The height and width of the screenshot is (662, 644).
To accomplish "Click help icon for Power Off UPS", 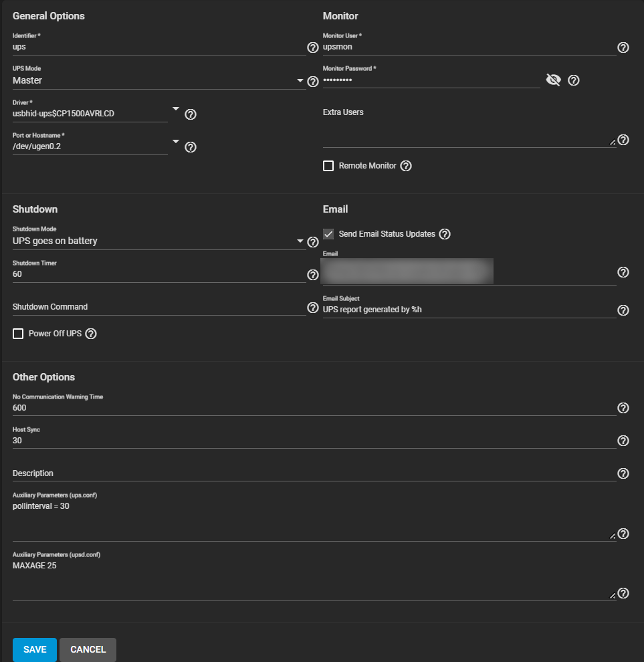I will [x=92, y=334].
